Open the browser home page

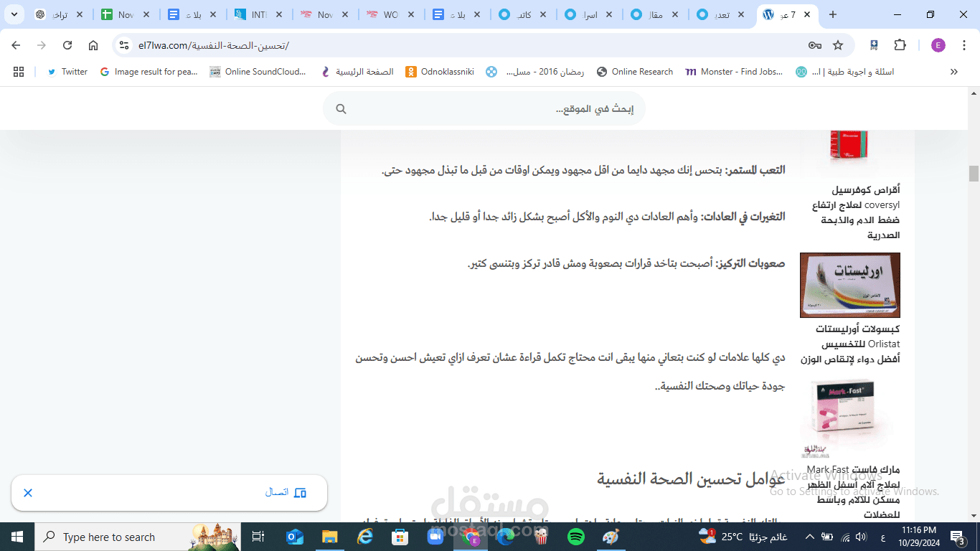click(93, 45)
